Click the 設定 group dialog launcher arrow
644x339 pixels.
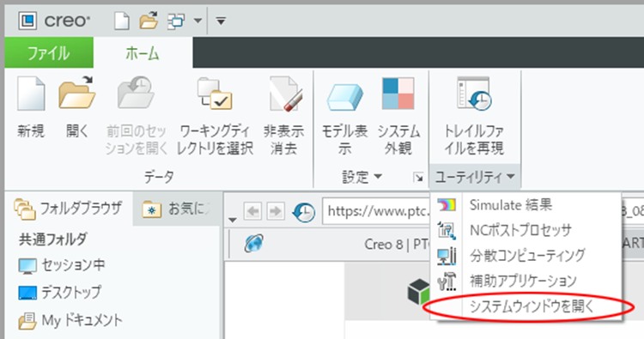pos(418,178)
